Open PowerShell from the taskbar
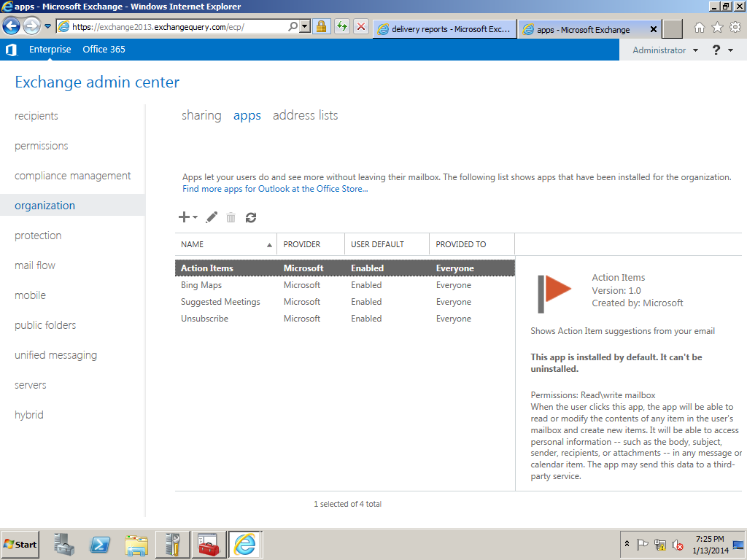 click(x=100, y=545)
